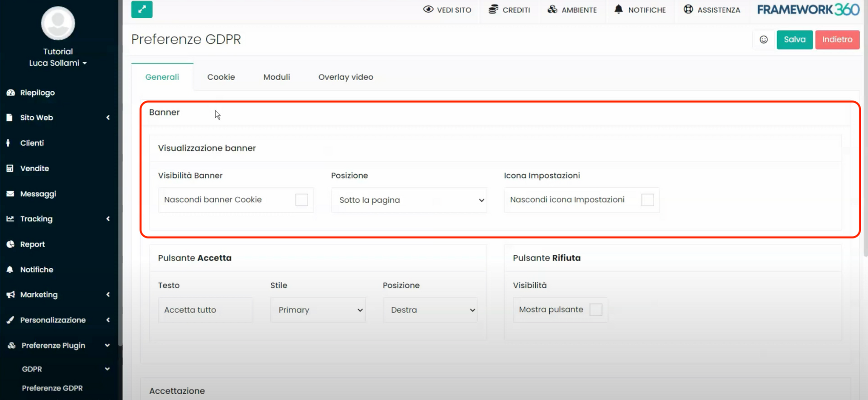Click the Preferenze Plugin cubes icon
Viewport: 868px width, 400px height.
[x=11, y=345]
